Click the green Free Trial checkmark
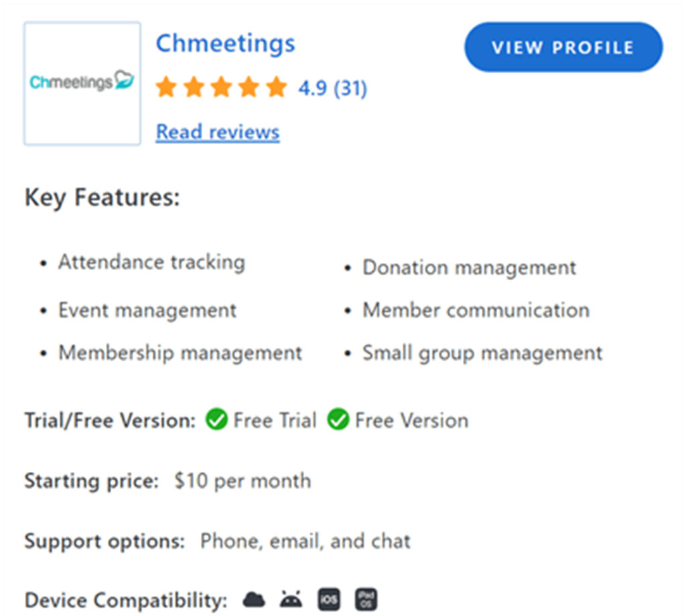Screen dimensions: 686x616 (x=216, y=420)
